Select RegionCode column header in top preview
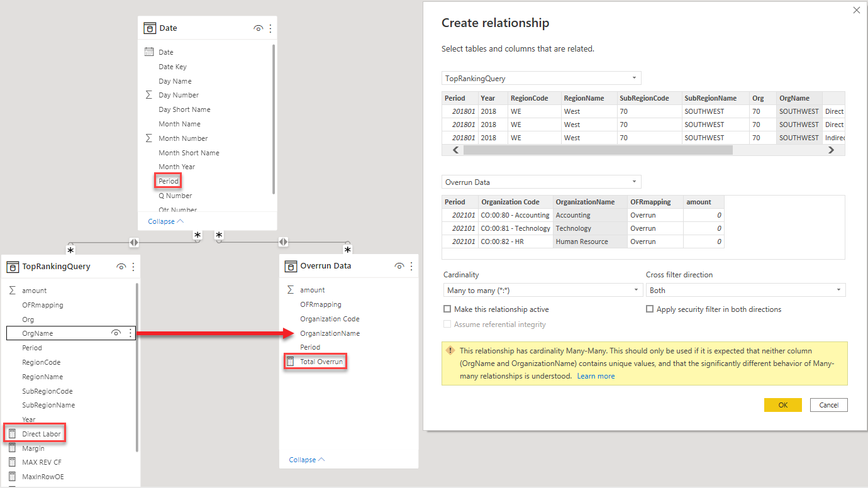The image size is (868, 488). tap(535, 98)
